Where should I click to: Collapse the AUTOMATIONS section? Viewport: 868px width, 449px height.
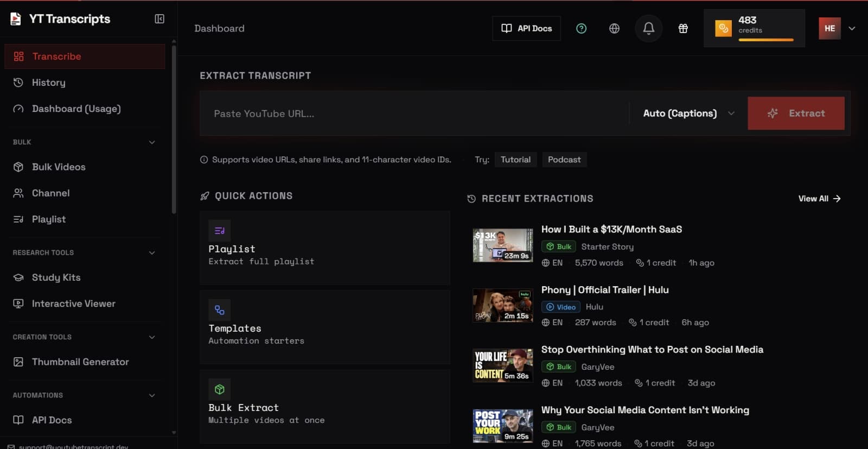[x=152, y=395]
